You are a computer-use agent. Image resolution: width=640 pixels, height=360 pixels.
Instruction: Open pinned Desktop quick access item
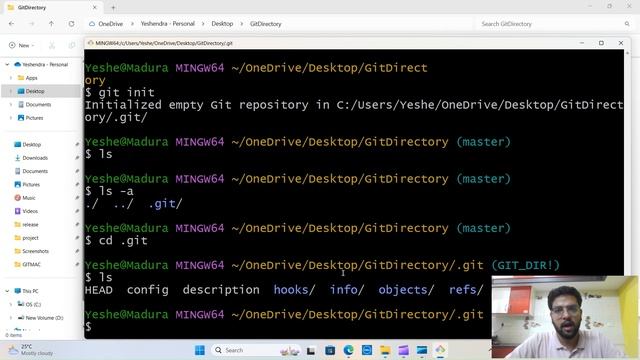[28, 144]
